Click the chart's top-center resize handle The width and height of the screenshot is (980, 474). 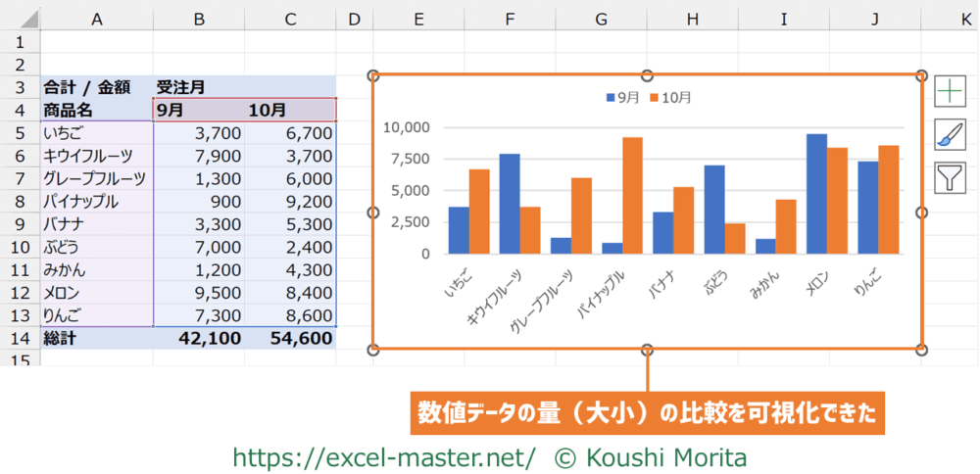[x=647, y=75]
